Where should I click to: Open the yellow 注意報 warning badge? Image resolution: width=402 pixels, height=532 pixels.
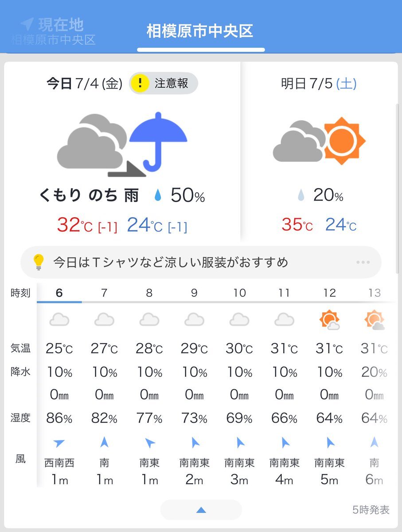click(x=164, y=83)
